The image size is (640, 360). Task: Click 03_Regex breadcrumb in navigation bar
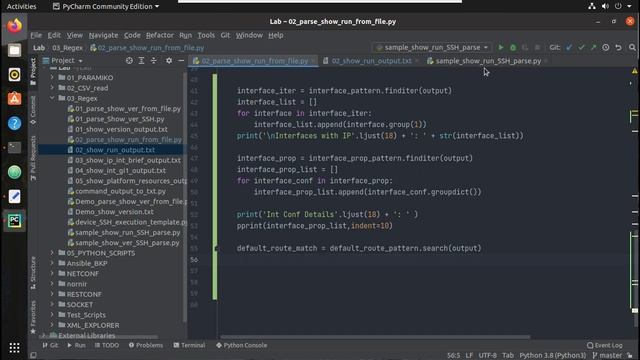click(67, 48)
